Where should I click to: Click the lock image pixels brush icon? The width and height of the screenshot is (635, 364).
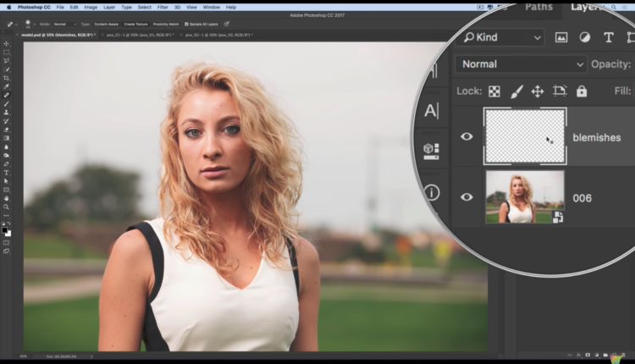coord(516,91)
